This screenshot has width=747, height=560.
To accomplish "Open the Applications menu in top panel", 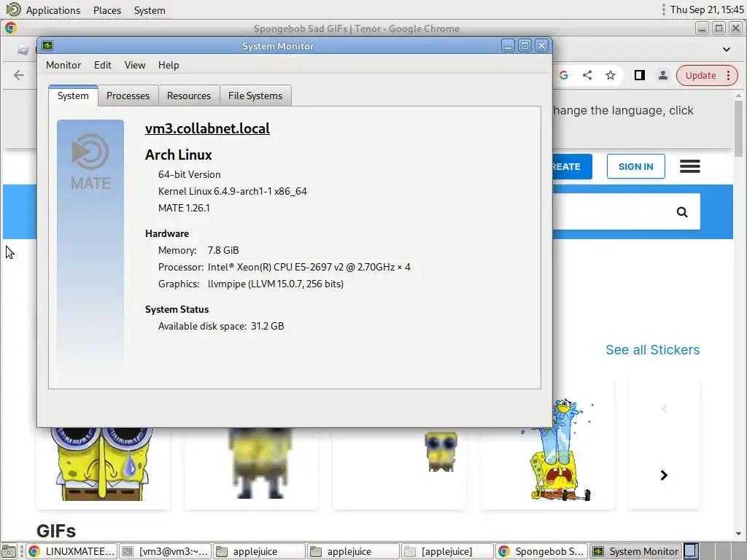I will tap(53, 10).
